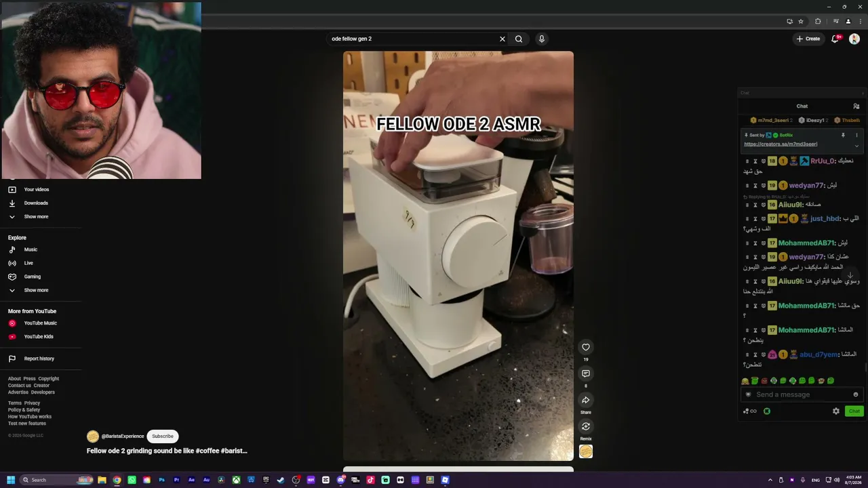Open Music in Explore section
The width and height of the screenshot is (868, 488).
coord(31,249)
